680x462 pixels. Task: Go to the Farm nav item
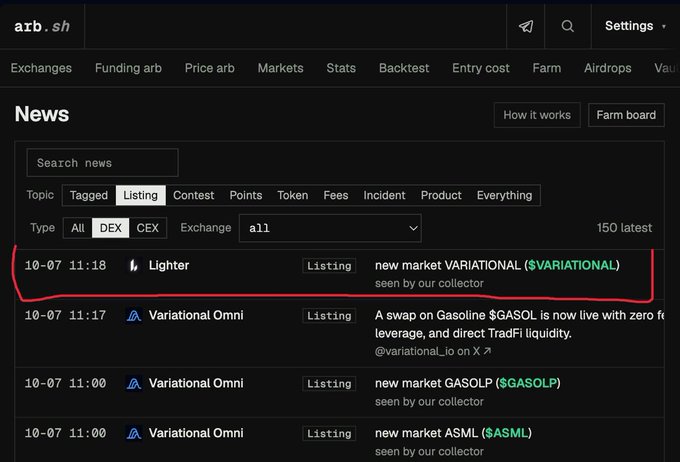point(546,68)
